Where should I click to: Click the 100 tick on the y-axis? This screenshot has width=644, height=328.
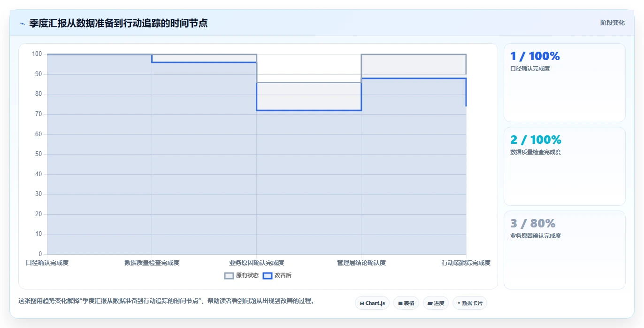[x=37, y=54]
